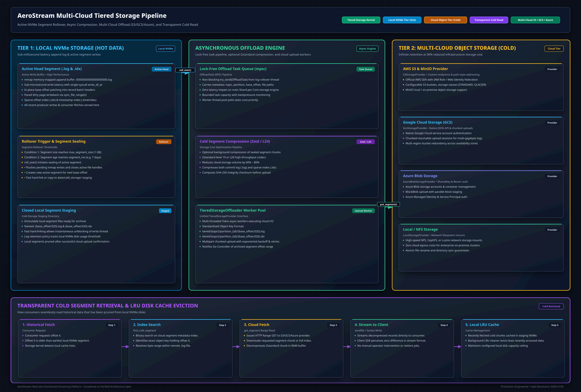The height and width of the screenshot is (392, 581).
Task: Click the Multi-Cloud S3 / GCS / Azure badge
Action: coord(535,20)
